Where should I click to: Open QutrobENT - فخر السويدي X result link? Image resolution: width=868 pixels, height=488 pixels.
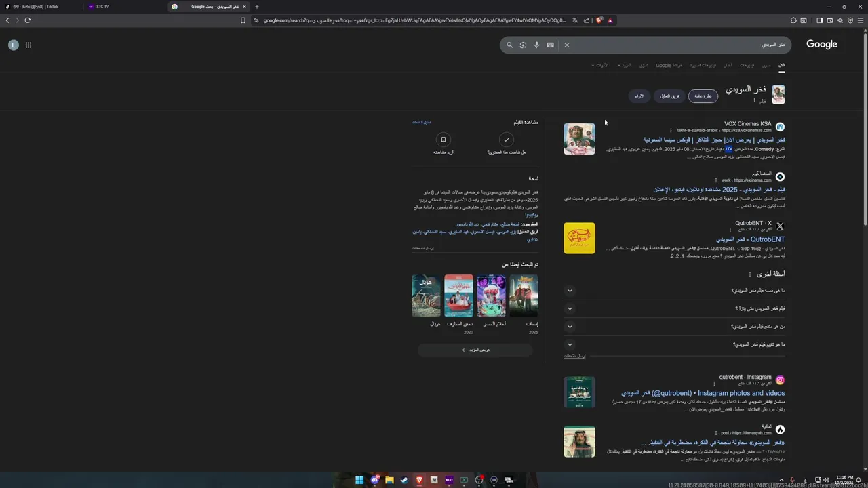[x=750, y=239]
